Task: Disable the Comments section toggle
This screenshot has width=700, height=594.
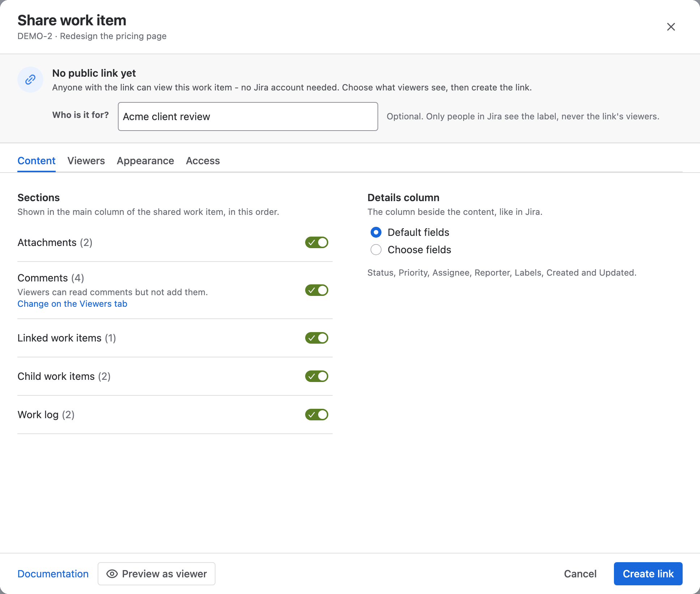Action: pos(317,290)
